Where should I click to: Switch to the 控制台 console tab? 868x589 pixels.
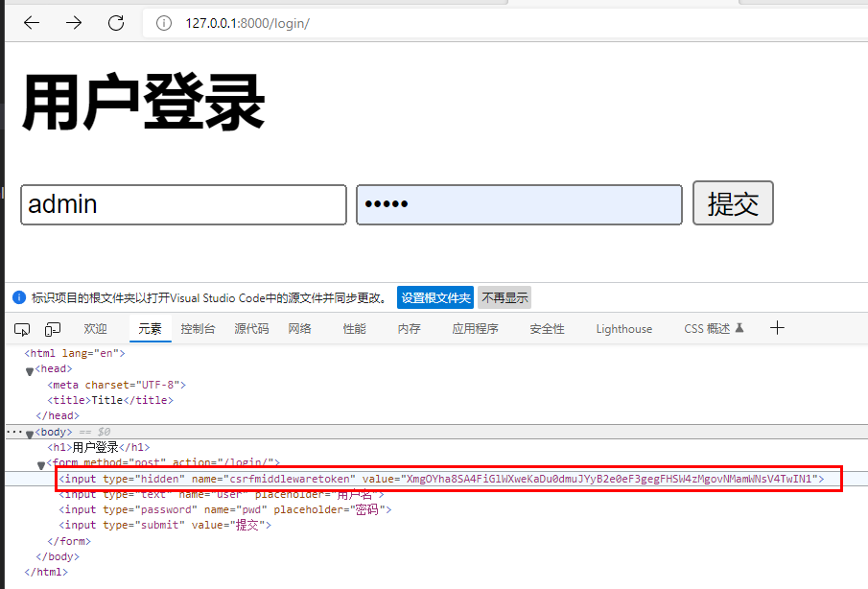click(197, 328)
